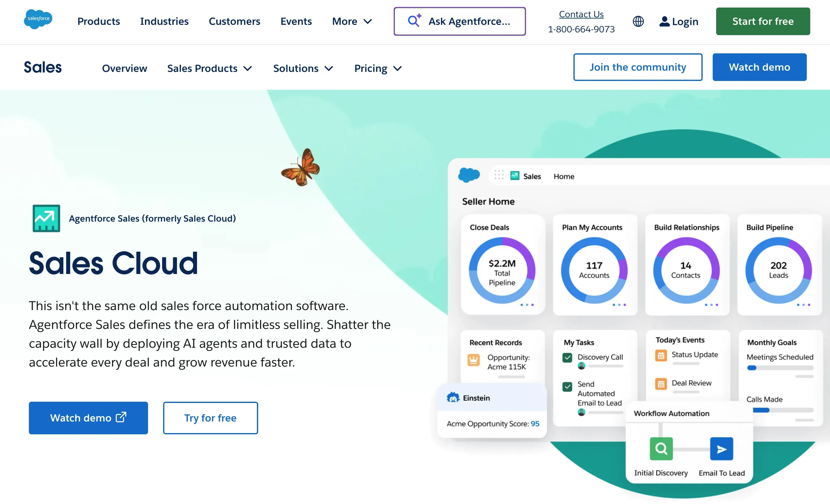This screenshot has width=830, height=504.
Task: Click the Agentforce Sales chart icon
Action: 46,218
